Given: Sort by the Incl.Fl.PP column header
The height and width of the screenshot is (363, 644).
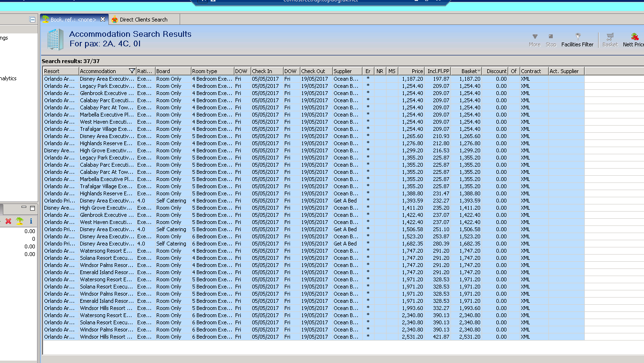Looking at the screenshot, I should 438,71.
